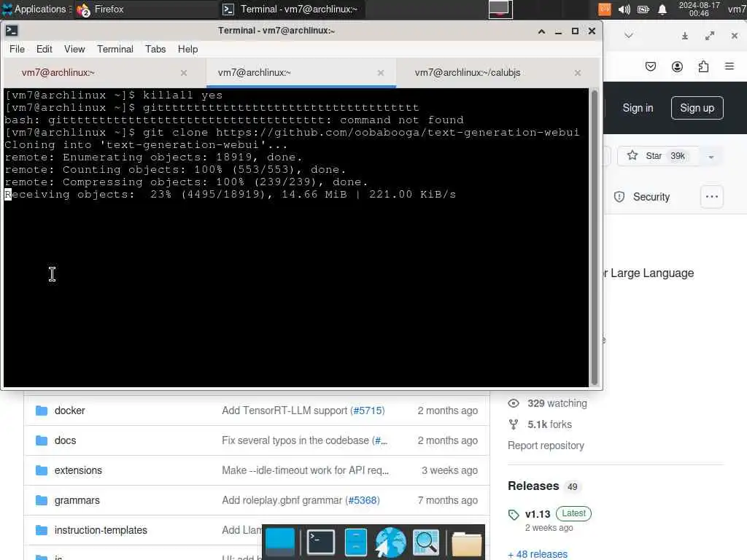Open the Add TensorRT-LLM support commit message
This screenshot has width=747, height=560.
[285, 411]
